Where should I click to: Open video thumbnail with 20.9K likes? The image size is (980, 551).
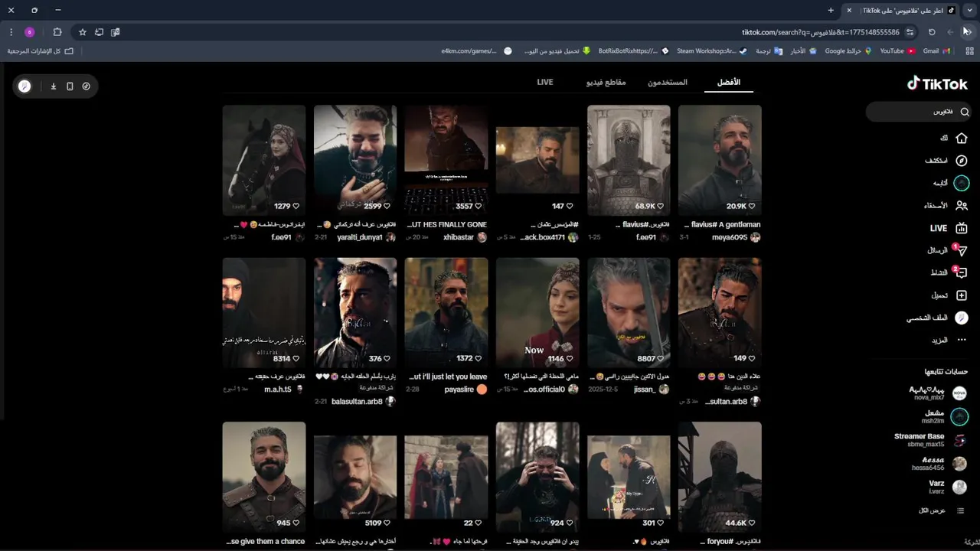[720, 160]
